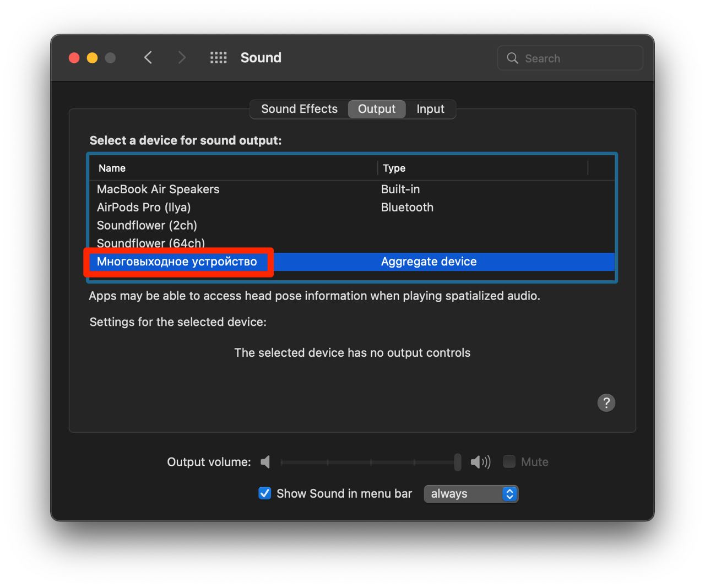Go forward with the right chevron
This screenshot has height=588, width=705.
tap(181, 58)
